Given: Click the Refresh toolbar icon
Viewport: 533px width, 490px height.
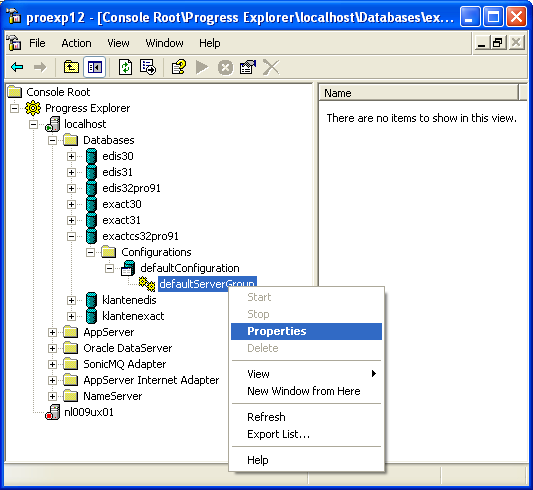Looking at the screenshot, I should click(125, 67).
